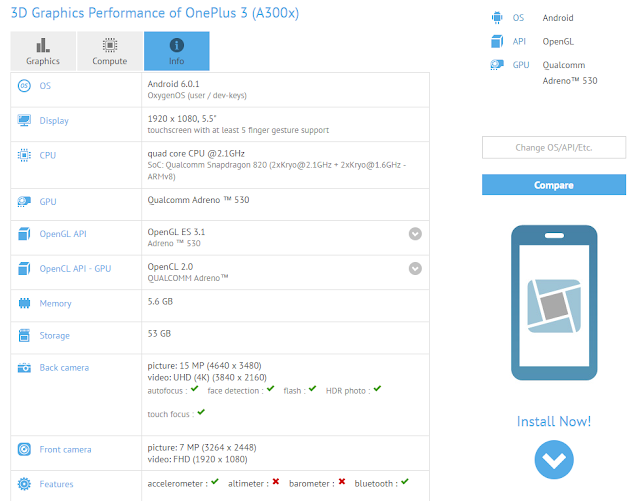Click the API cube icon in sidebar
Image resolution: width=640 pixels, height=501 pixels.
497,41
